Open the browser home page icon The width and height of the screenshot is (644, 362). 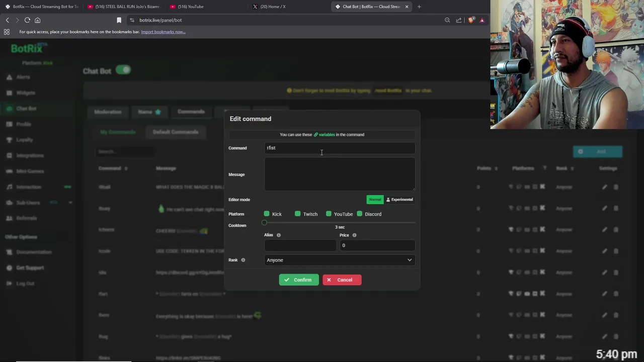(x=37, y=20)
